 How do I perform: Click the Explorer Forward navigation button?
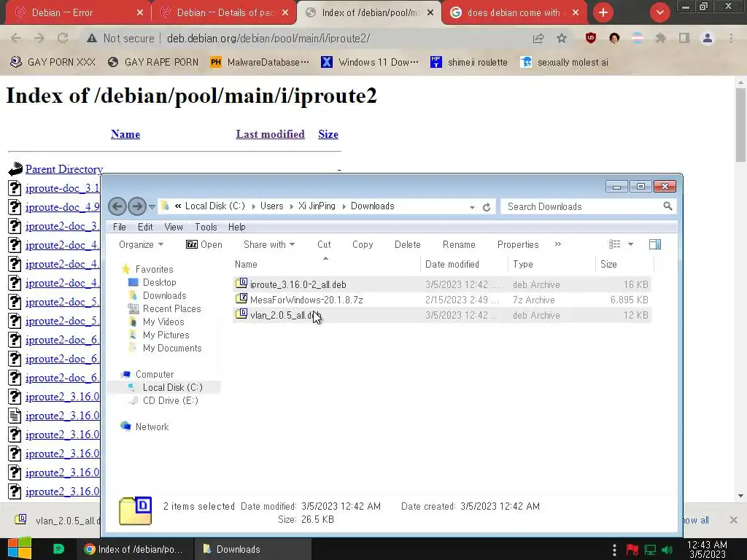point(137,206)
